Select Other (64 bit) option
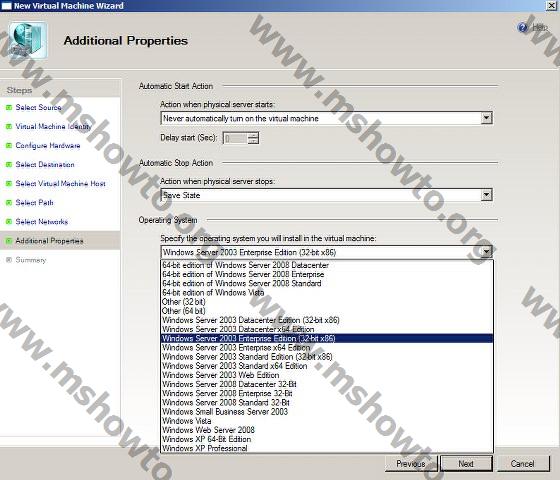This screenshot has width=560, height=480. point(327,311)
